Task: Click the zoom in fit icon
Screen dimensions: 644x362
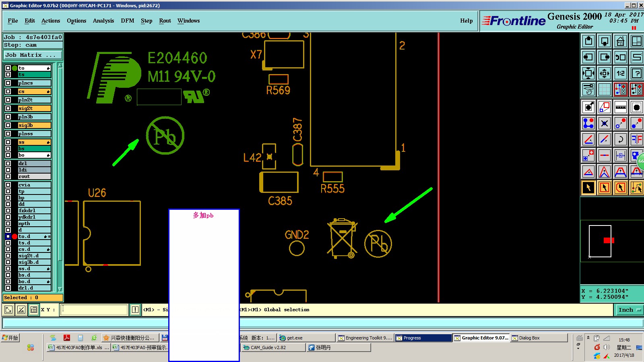Action: click(588, 73)
